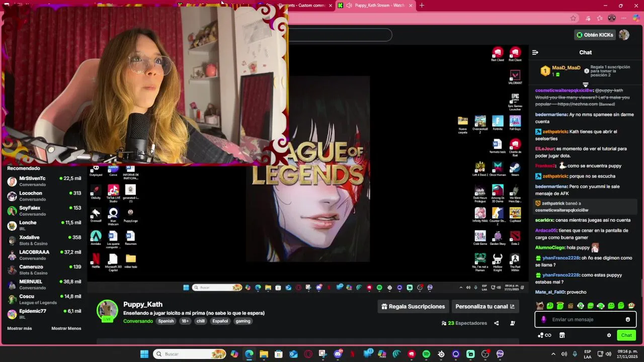Image resolution: width=644 pixels, height=362 pixels.
Task: Toggle the system microphone icon in tray
Action: click(x=575, y=354)
